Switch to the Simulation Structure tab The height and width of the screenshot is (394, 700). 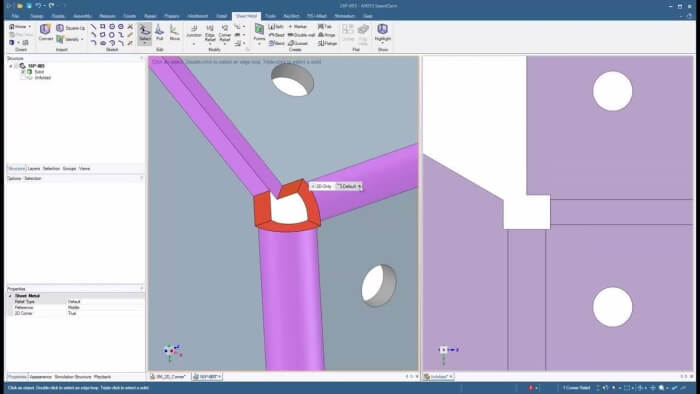tap(73, 377)
